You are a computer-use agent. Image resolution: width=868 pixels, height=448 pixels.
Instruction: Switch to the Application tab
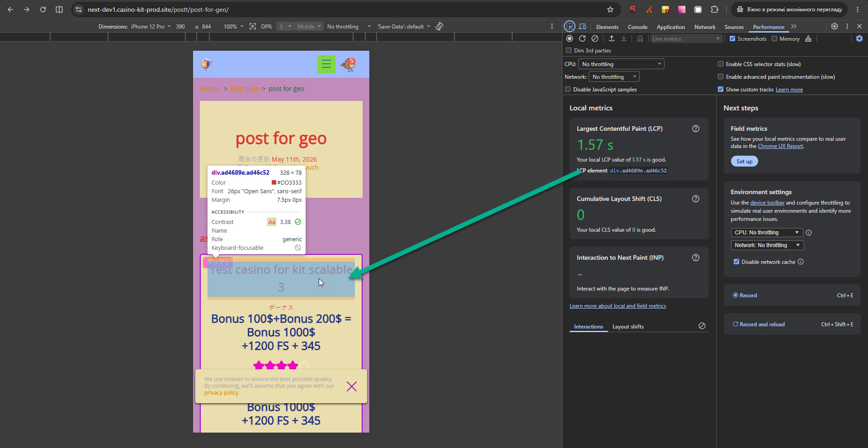pyautogui.click(x=670, y=27)
